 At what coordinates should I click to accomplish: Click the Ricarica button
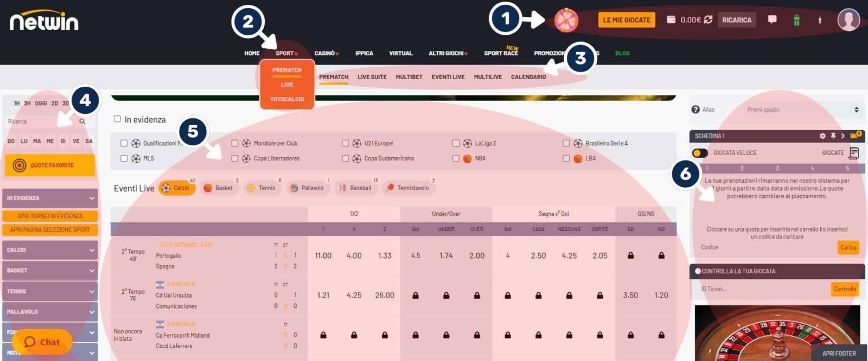(737, 20)
